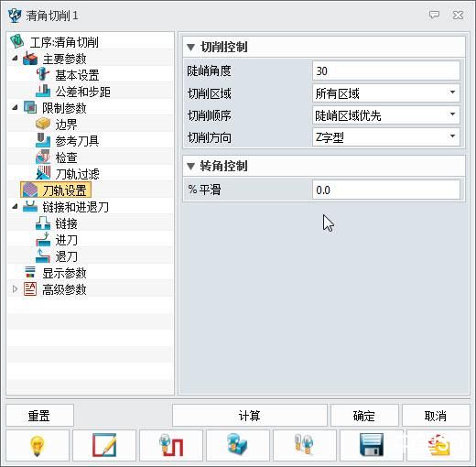Collapse the 切削控制 section
The height and width of the screenshot is (467, 476).
click(x=191, y=48)
